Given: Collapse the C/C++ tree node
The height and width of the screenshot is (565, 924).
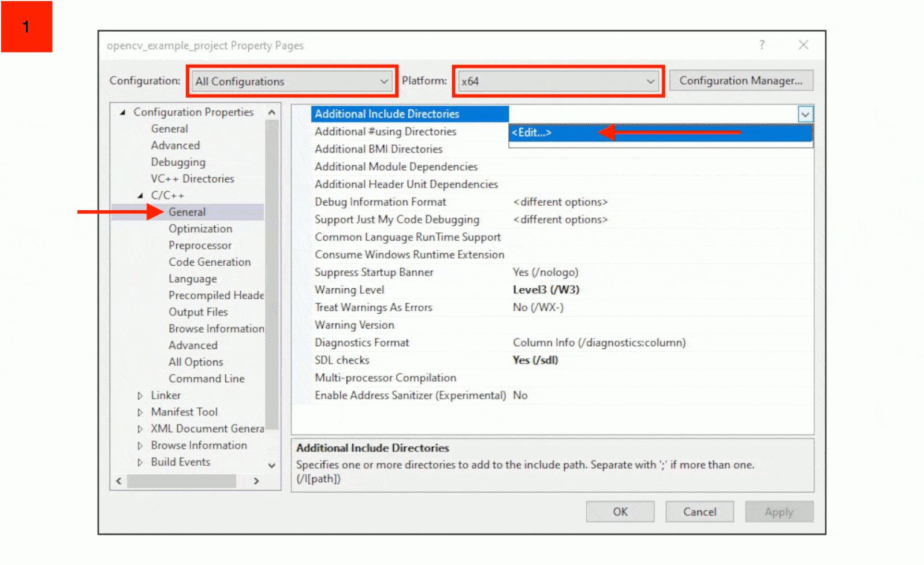Looking at the screenshot, I should 140,196.
